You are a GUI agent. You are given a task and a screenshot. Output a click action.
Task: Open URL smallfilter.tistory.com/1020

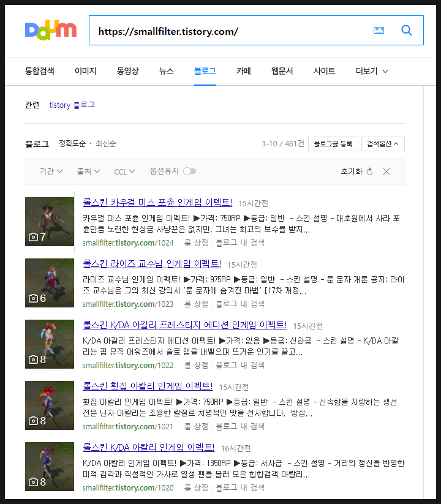(x=128, y=488)
